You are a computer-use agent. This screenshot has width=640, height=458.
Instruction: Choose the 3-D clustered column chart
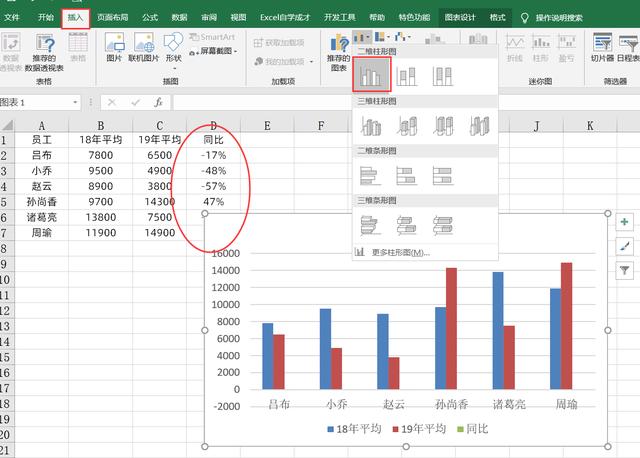pyautogui.click(x=371, y=126)
